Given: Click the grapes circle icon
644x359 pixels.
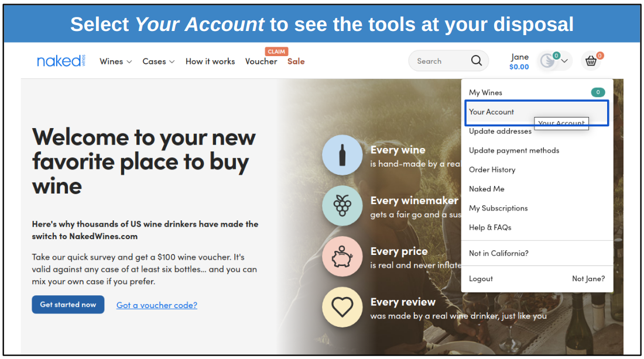Looking at the screenshot, I should [342, 206].
